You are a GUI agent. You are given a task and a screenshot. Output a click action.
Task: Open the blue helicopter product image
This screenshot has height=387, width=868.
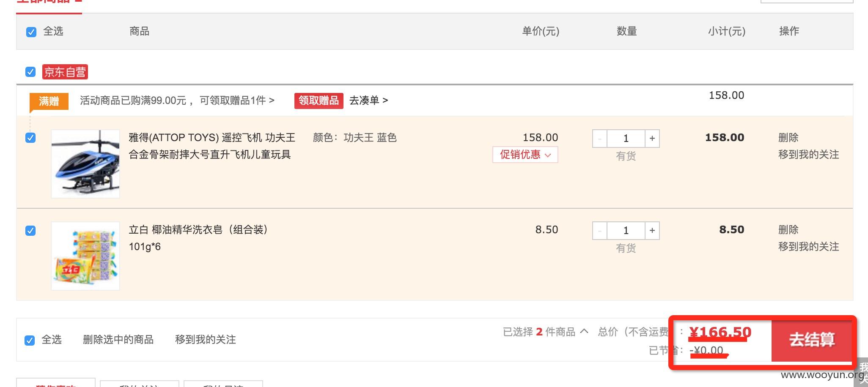[85, 164]
